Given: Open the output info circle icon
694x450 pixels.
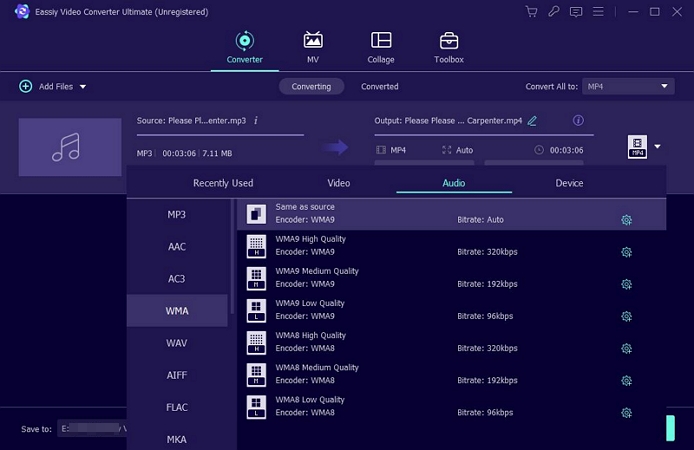Looking at the screenshot, I should point(578,120).
